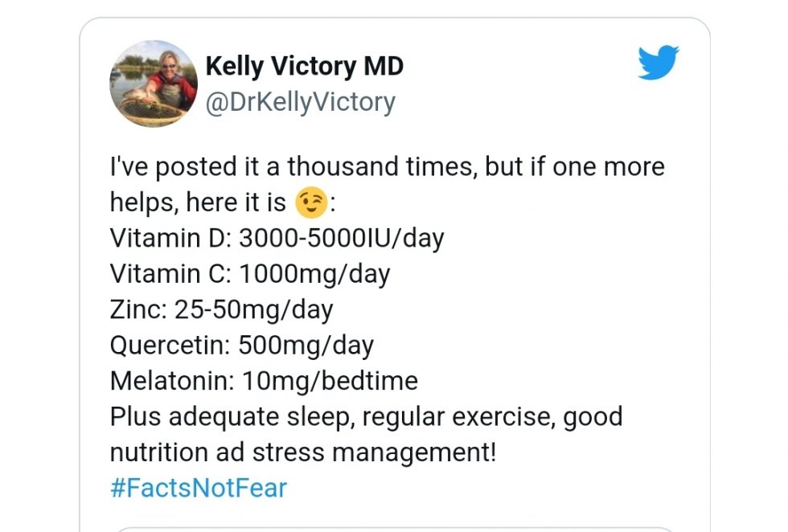Click the Zinc 25-50mg/day line

pyautogui.click(x=223, y=309)
